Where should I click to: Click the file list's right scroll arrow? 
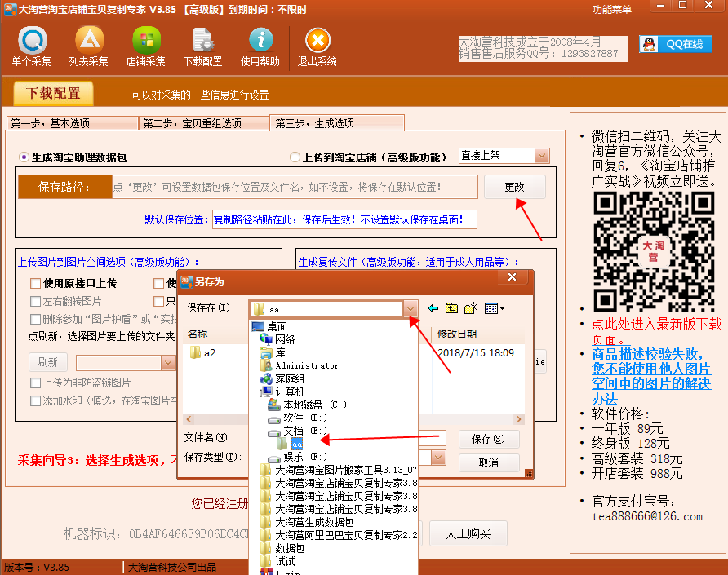pos(518,419)
